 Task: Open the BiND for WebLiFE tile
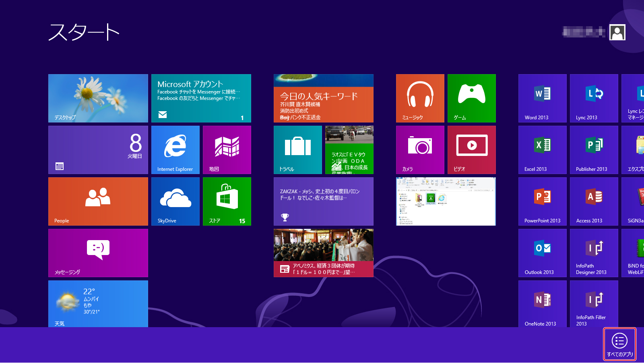pos(633,253)
